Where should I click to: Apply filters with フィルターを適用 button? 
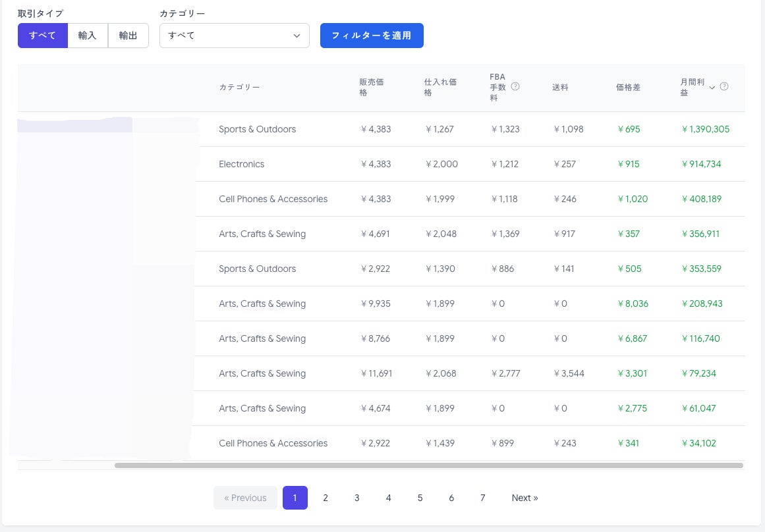coord(372,36)
